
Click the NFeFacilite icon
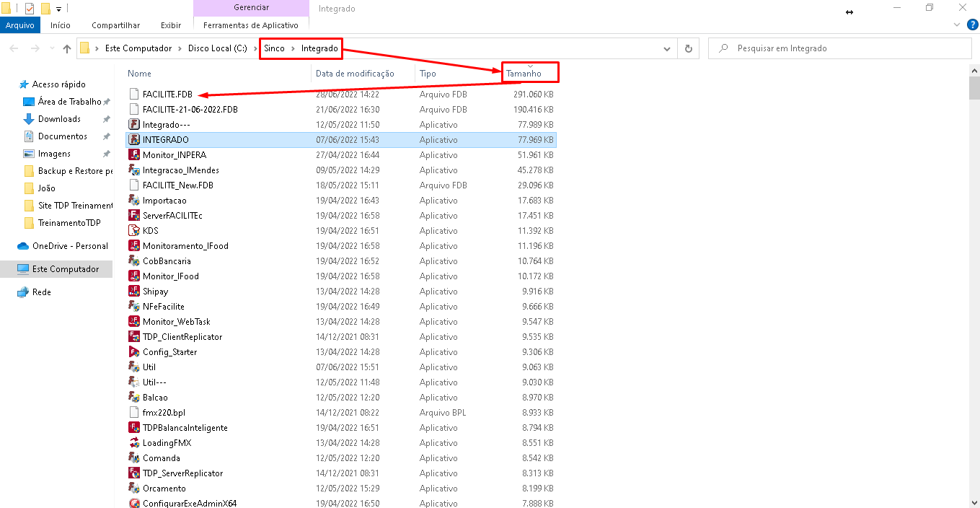(133, 306)
